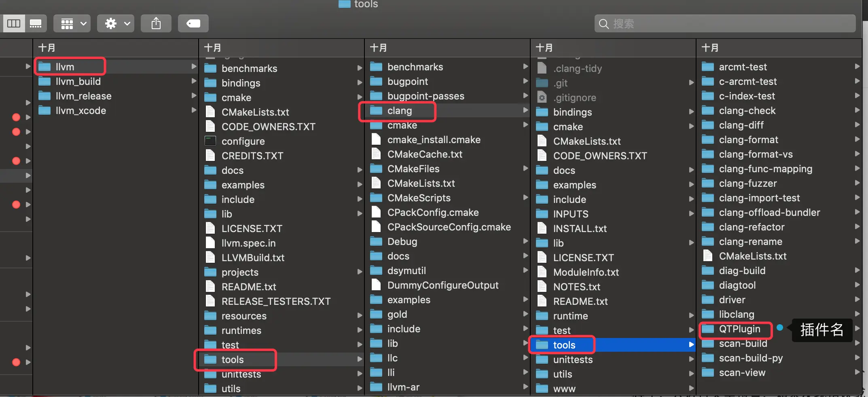Open the gear action menu
868x397 pixels.
click(x=116, y=23)
